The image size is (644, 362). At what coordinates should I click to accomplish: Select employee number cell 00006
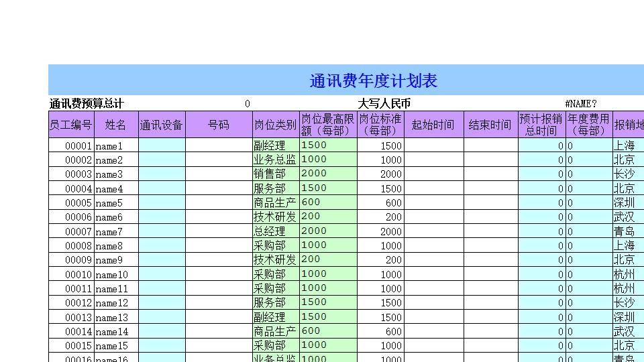click(72, 217)
